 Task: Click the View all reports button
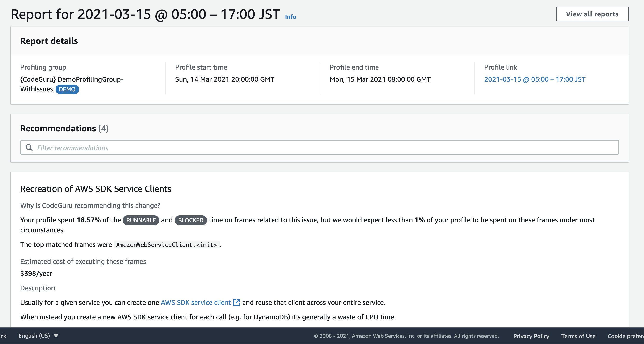592,14
